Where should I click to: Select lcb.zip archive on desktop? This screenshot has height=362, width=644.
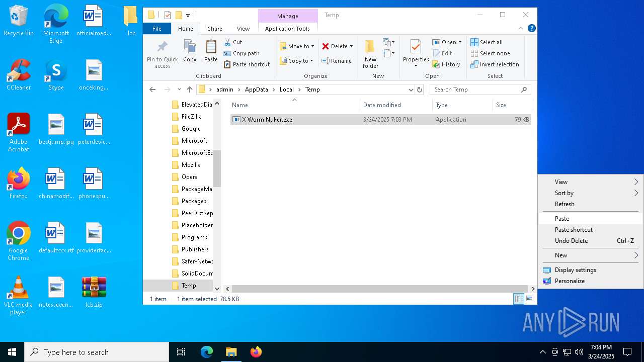click(94, 292)
